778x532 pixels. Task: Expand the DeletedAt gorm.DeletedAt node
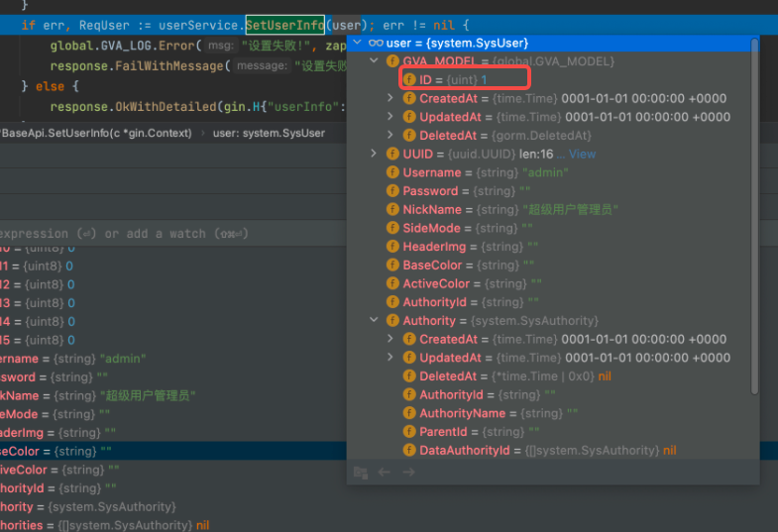(390, 135)
